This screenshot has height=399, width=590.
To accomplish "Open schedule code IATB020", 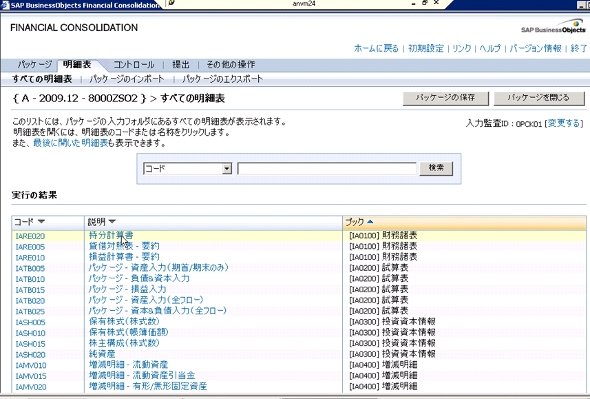I will tap(30, 301).
